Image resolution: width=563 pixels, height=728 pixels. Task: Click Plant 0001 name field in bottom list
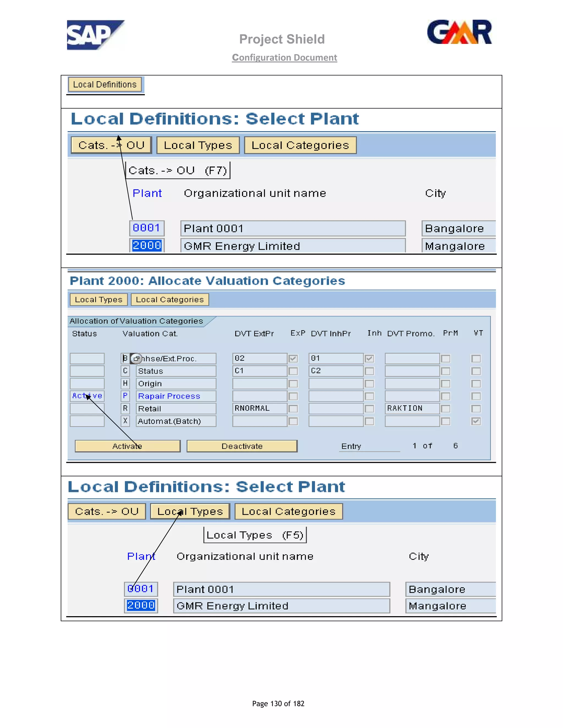click(x=281, y=589)
